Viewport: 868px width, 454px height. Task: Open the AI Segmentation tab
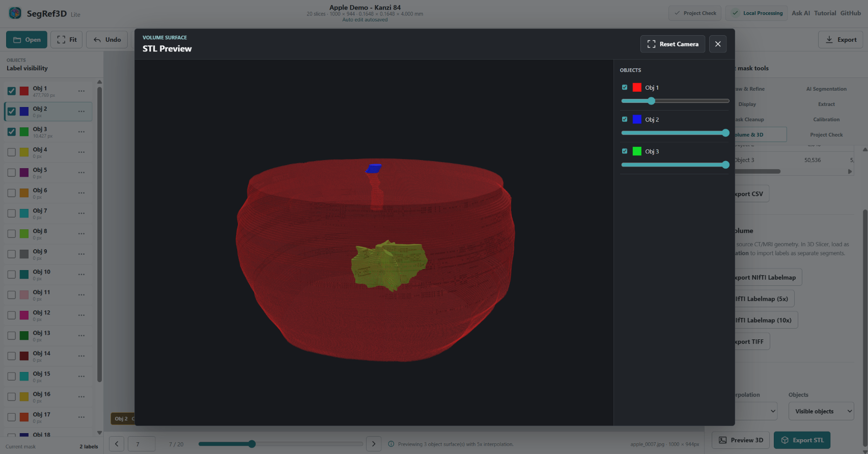826,89
